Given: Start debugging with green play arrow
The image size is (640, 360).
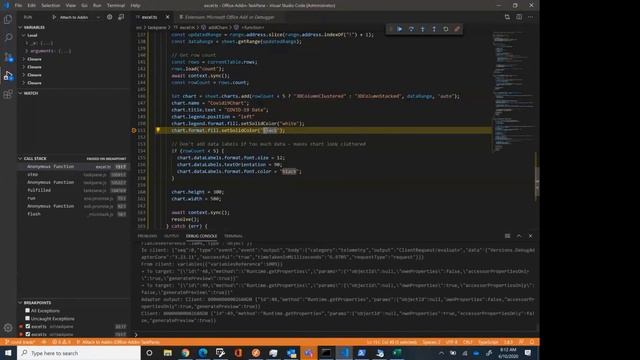Looking at the screenshot, I should click(x=54, y=17).
